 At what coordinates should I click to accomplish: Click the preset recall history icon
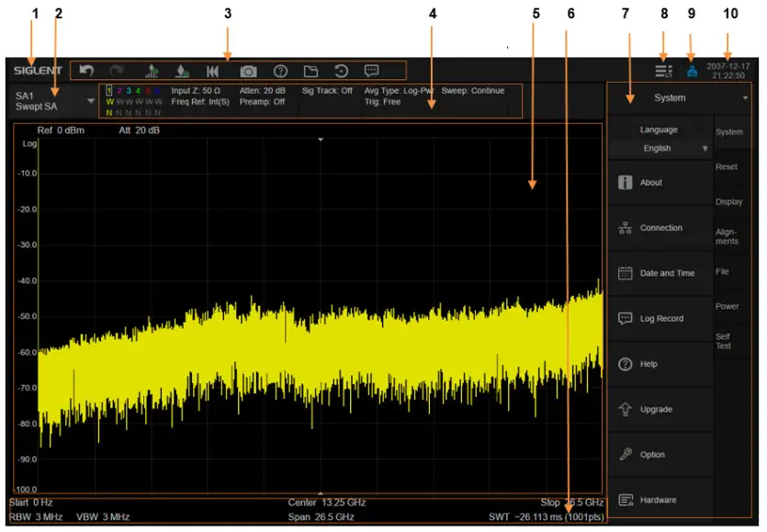pyautogui.click(x=342, y=70)
